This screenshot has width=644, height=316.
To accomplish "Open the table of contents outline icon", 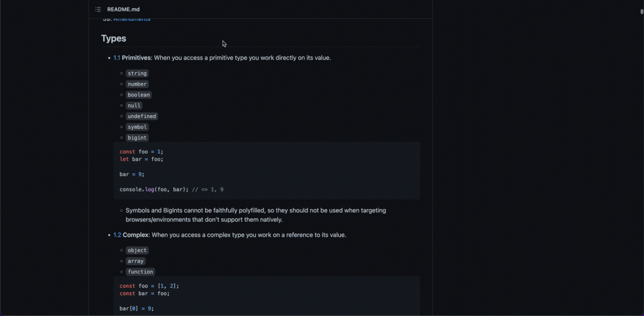I will (97, 9).
